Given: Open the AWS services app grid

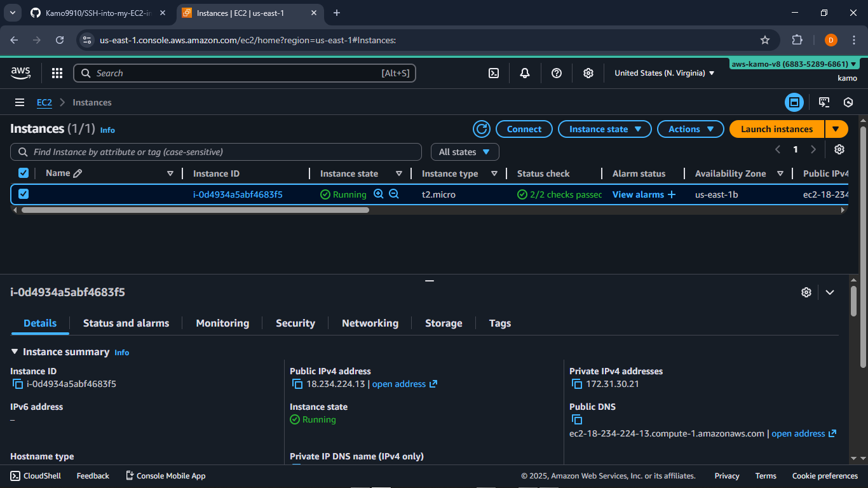Looking at the screenshot, I should pyautogui.click(x=57, y=73).
